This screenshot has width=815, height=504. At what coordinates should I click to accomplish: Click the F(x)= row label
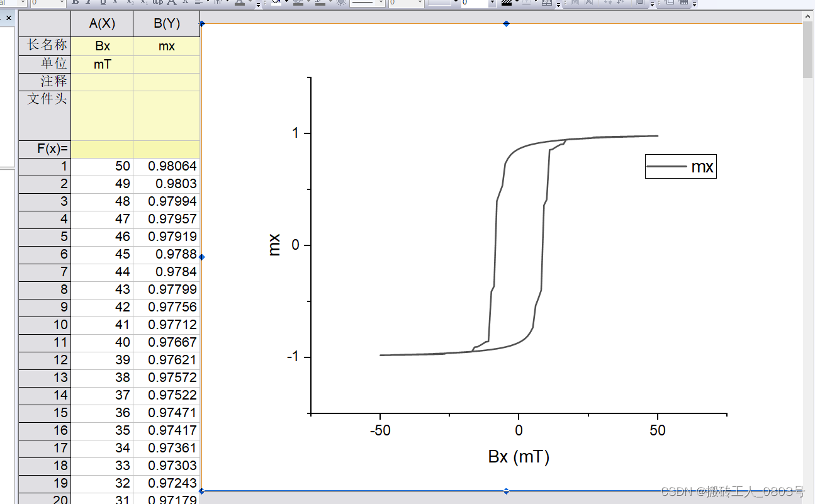(45, 149)
